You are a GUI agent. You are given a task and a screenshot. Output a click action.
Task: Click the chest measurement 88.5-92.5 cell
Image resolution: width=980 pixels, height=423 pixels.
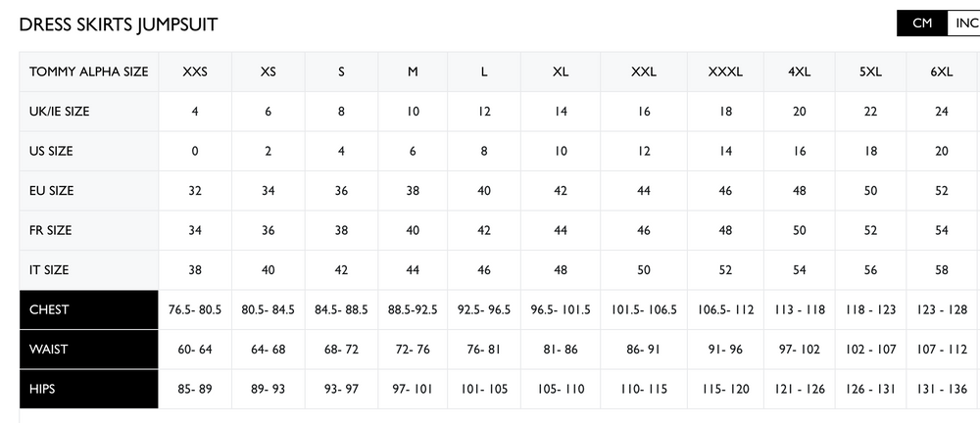click(413, 309)
